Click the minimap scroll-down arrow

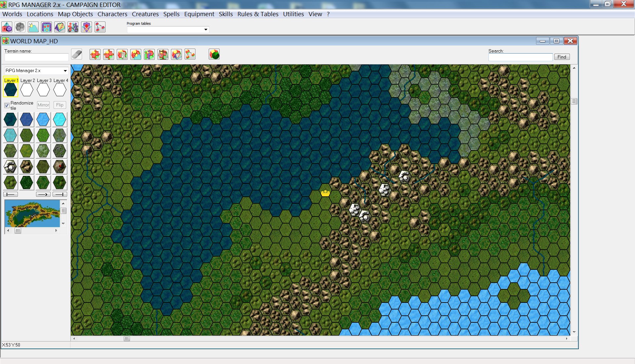pyautogui.click(x=63, y=224)
